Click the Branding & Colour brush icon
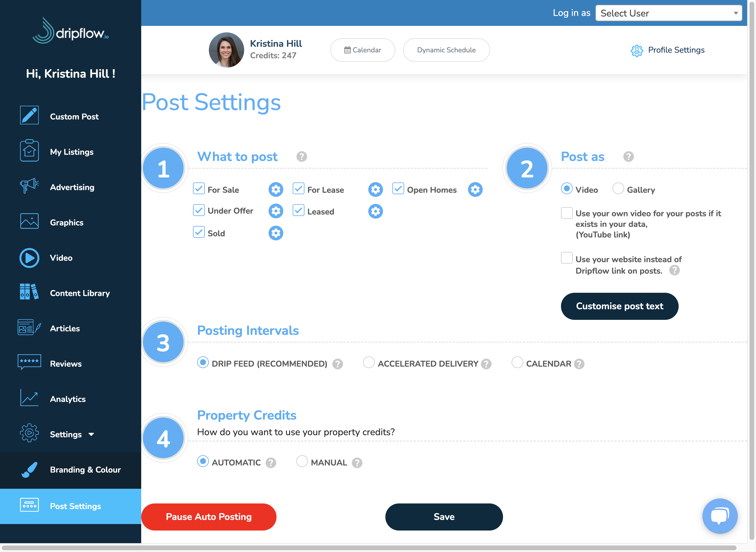 click(29, 470)
